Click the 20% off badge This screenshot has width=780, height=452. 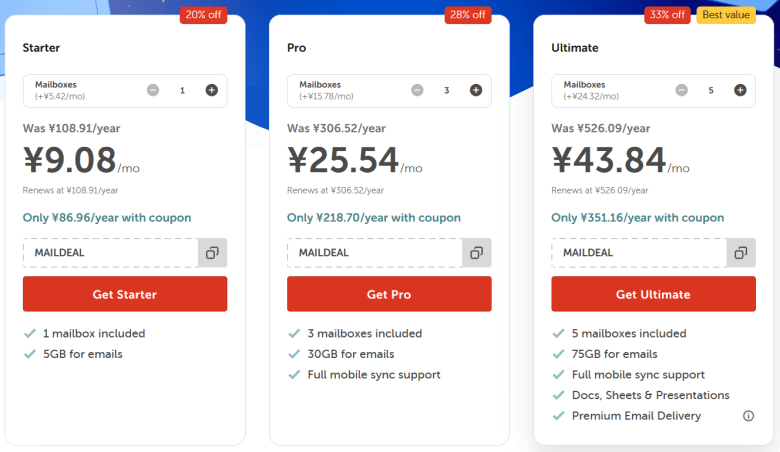pos(203,15)
